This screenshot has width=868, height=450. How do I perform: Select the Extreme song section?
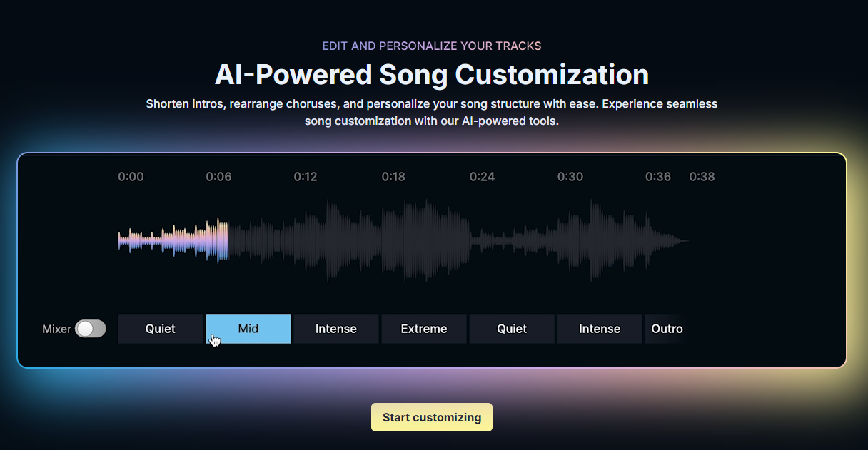(x=423, y=328)
